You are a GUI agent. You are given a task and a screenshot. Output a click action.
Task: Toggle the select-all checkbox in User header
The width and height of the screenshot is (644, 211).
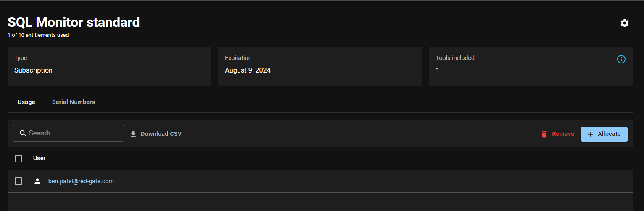pyautogui.click(x=18, y=159)
